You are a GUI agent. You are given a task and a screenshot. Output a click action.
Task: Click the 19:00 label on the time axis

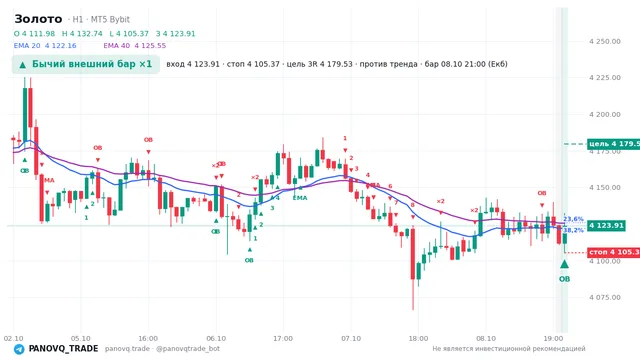[x=553, y=339]
